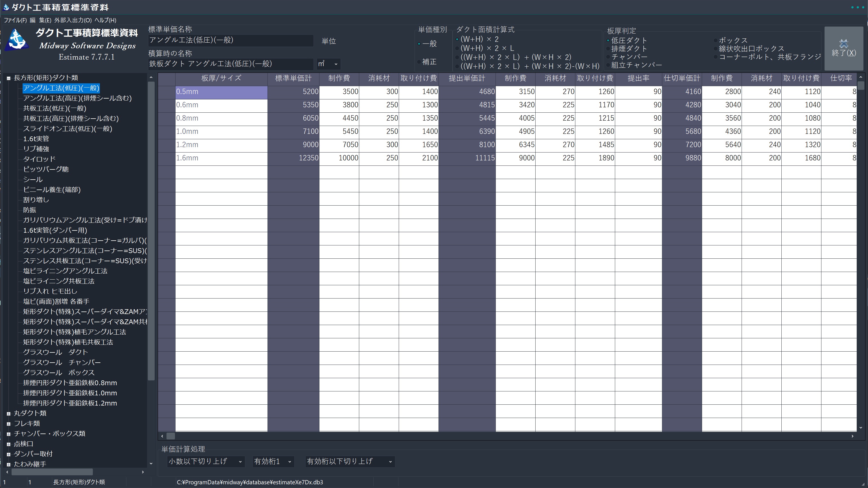Click the 標準単価名称 text field
Viewport: 868px width, 488px height.
pos(231,40)
